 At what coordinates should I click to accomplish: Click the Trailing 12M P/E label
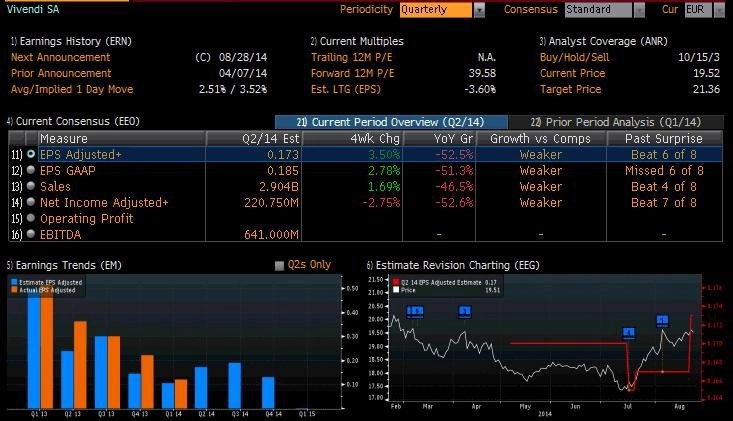pos(352,57)
